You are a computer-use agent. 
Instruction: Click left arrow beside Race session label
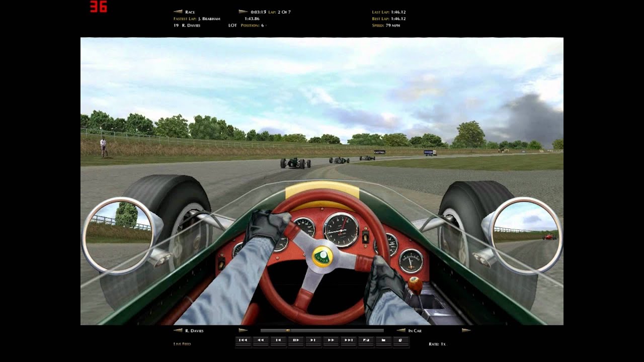pos(178,12)
